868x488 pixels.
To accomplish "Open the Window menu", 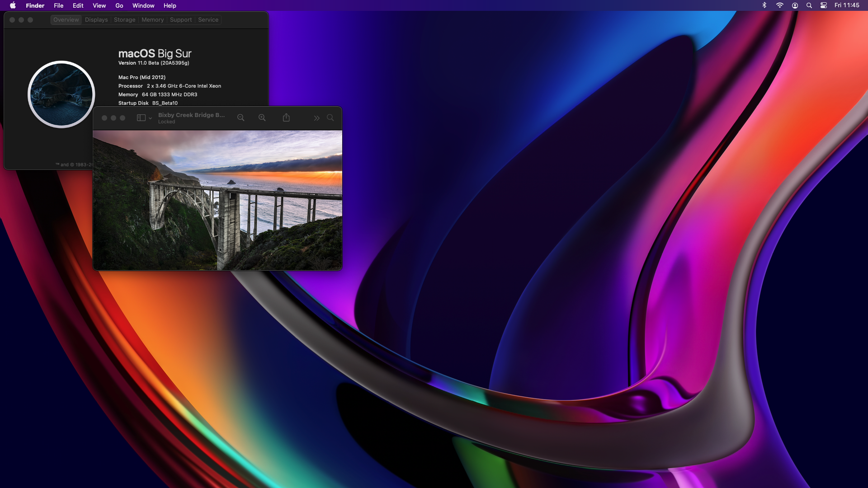I will (x=143, y=5).
